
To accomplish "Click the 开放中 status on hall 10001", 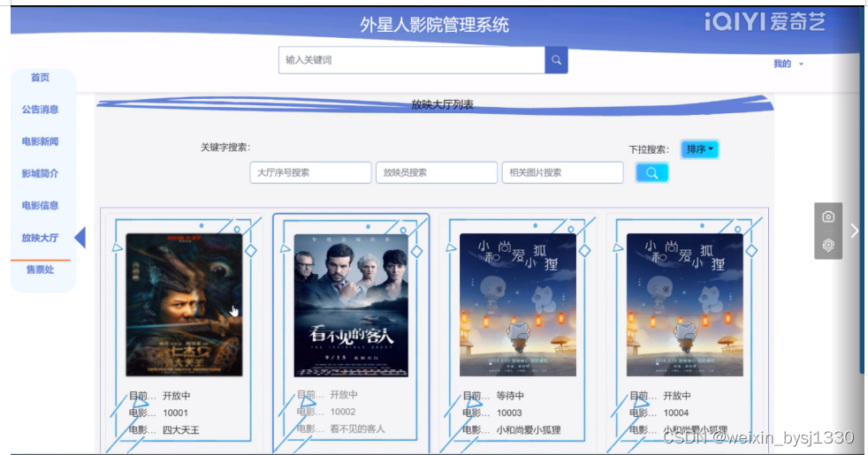I will pos(177,396).
